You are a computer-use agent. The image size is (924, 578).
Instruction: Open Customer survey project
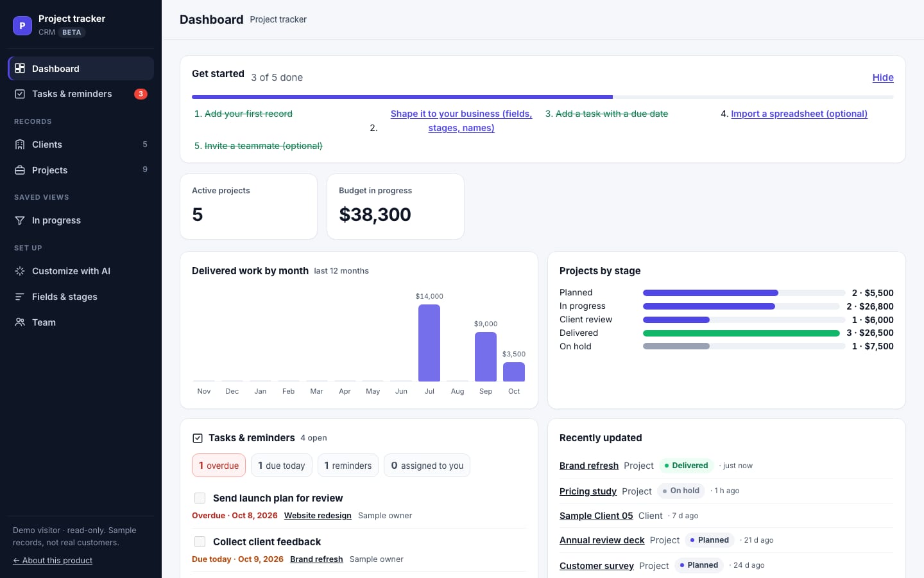click(x=597, y=566)
